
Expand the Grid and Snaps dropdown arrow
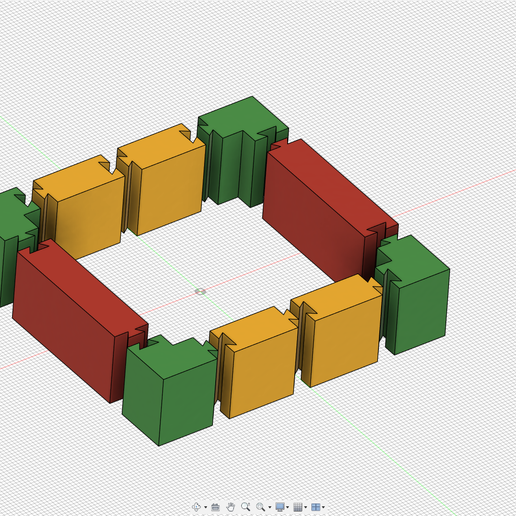306,507
